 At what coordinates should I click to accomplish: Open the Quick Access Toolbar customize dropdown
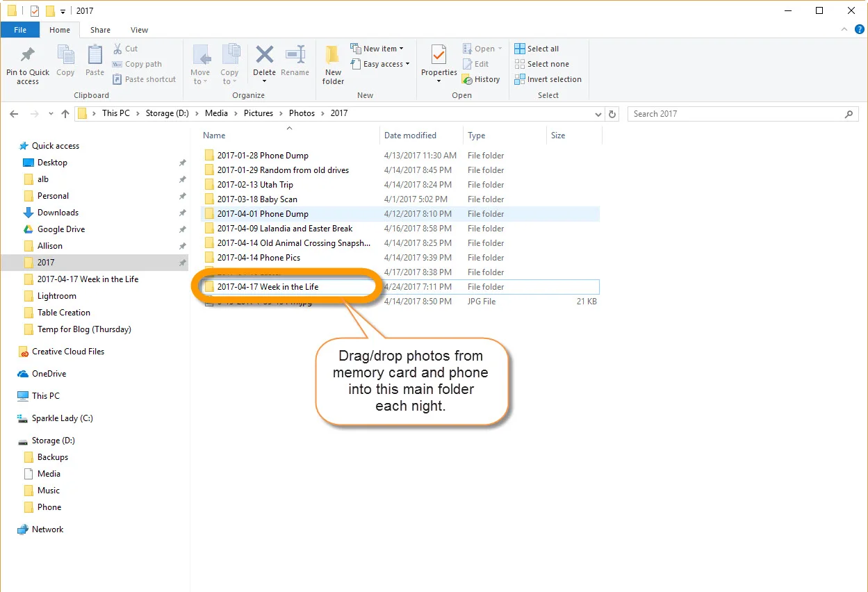point(63,11)
